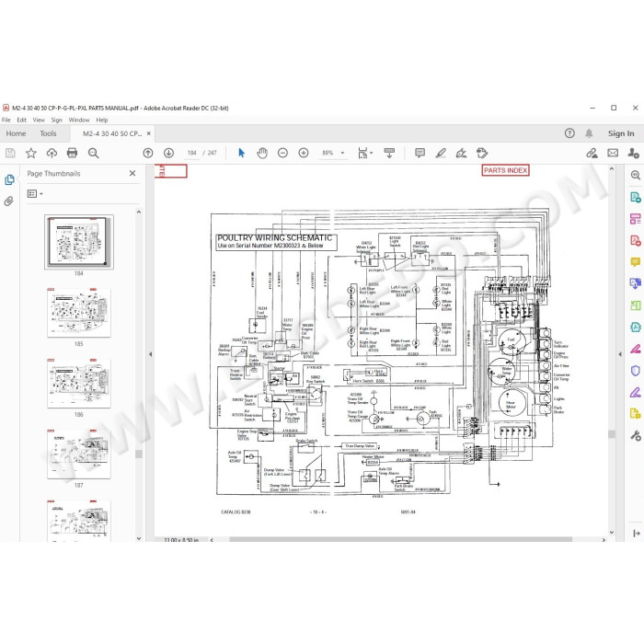The width and height of the screenshot is (644, 644).
Task: Add a sticky note comment
Action: pyautogui.click(x=420, y=154)
